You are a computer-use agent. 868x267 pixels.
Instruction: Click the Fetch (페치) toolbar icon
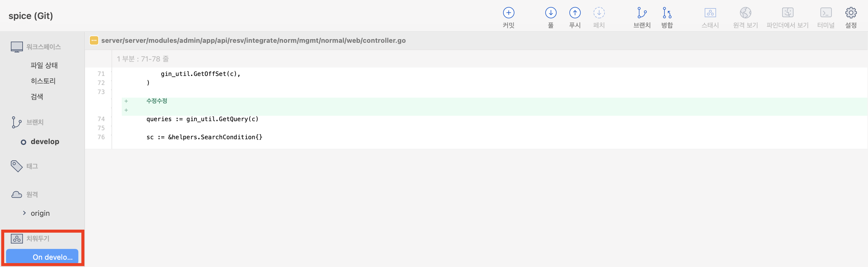coord(599,13)
